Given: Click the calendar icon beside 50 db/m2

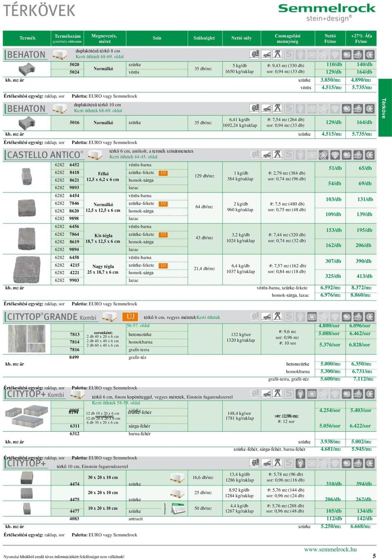Looking at the screenshot, I should point(178,508).
